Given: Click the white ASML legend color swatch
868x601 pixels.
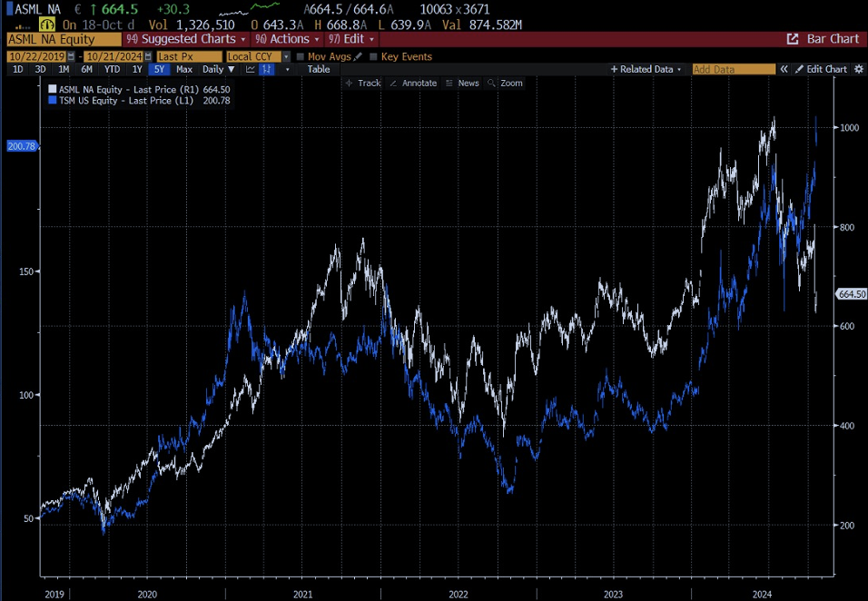Looking at the screenshot, I should [x=53, y=89].
